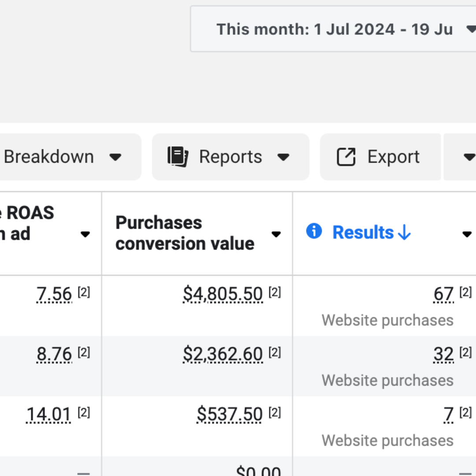Click the $537.50 conversion value
The width and height of the screenshot is (476, 476).
pos(229,414)
